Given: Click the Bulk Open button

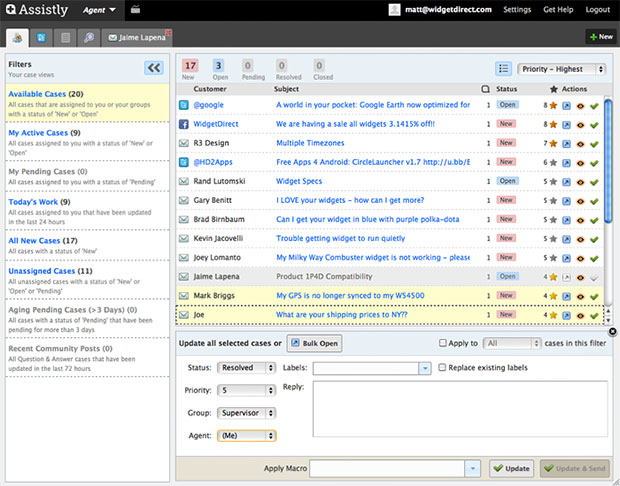Looking at the screenshot, I should [x=315, y=343].
